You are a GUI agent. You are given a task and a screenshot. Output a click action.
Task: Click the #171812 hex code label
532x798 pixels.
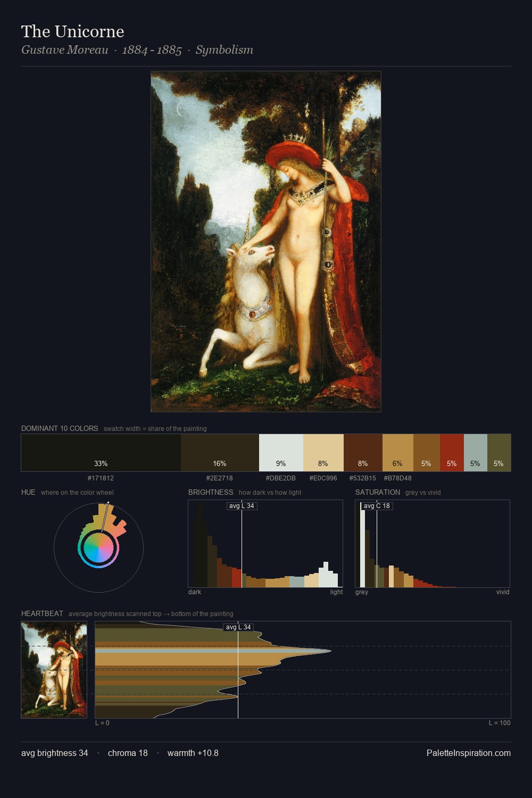tap(101, 478)
